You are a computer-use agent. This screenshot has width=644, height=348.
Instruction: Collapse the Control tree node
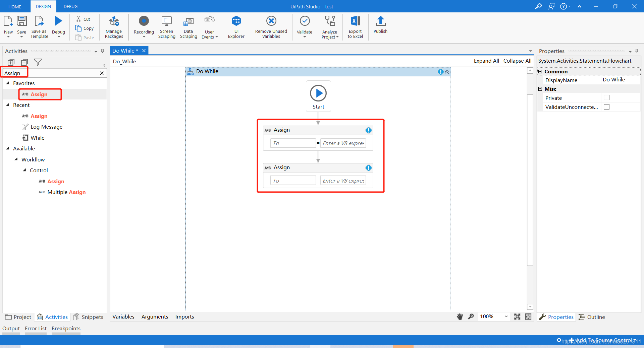[24, 170]
